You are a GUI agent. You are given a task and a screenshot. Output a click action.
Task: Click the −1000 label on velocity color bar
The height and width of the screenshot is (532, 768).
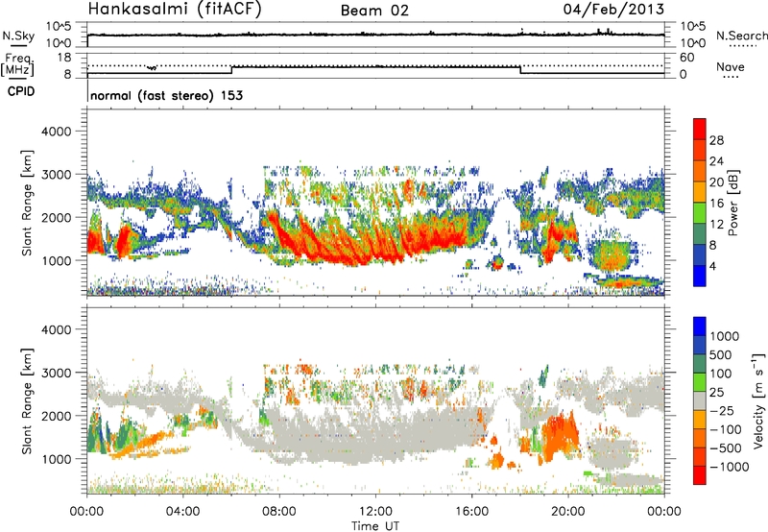(x=729, y=467)
